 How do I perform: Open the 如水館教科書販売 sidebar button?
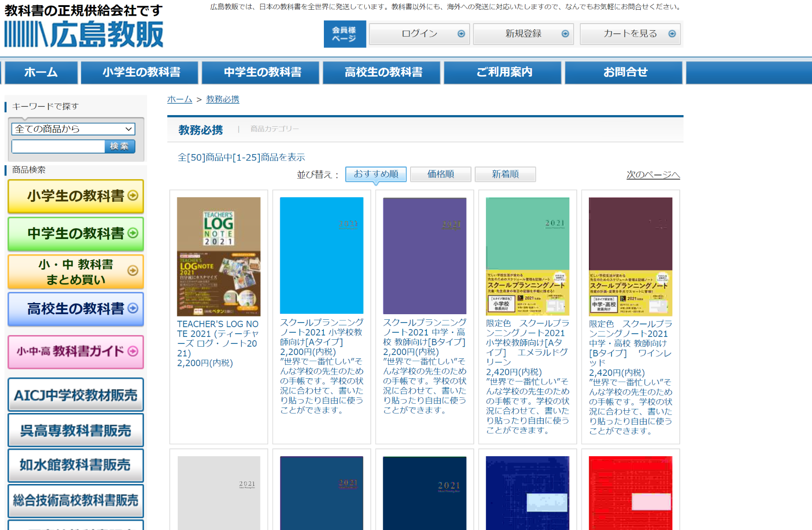[76, 465]
